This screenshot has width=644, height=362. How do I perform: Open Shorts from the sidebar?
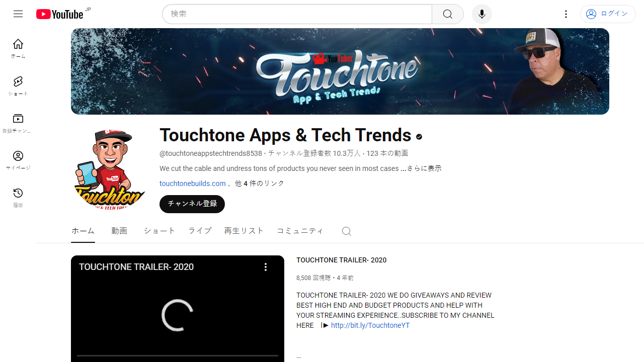(18, 86)
